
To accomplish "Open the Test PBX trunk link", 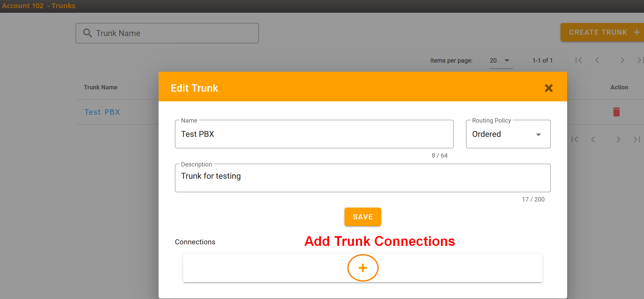I will click(x=102, y=112).
